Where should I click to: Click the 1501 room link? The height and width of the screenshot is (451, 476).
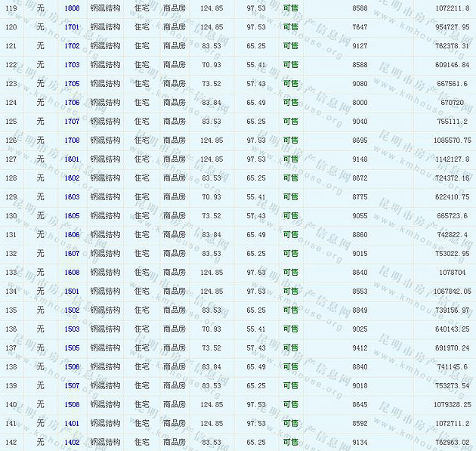72,291
